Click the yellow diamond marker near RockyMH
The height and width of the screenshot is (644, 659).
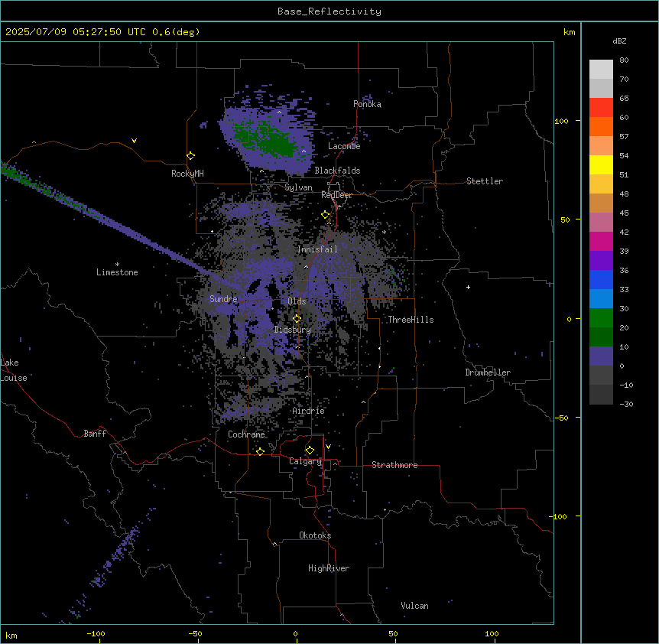pyautogui.click(x=190, y=156)
